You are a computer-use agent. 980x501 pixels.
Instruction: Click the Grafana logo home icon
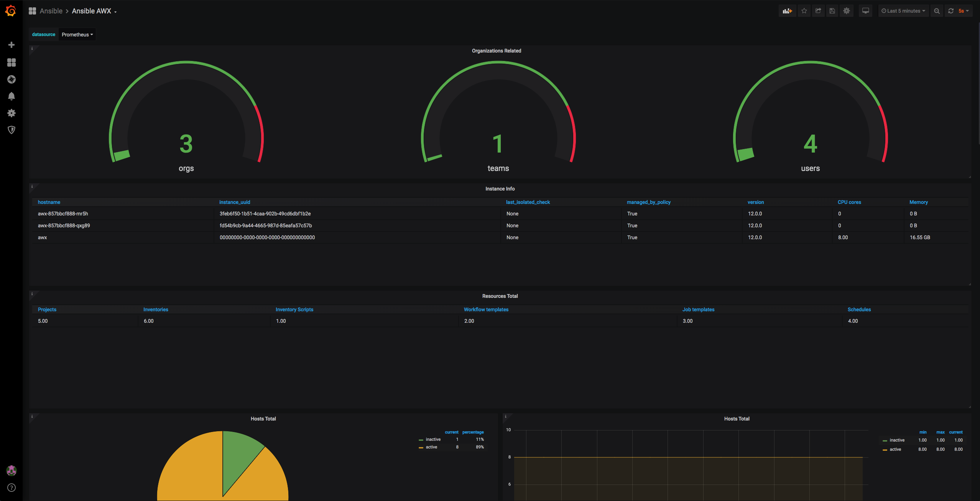(x=11, y=11)
